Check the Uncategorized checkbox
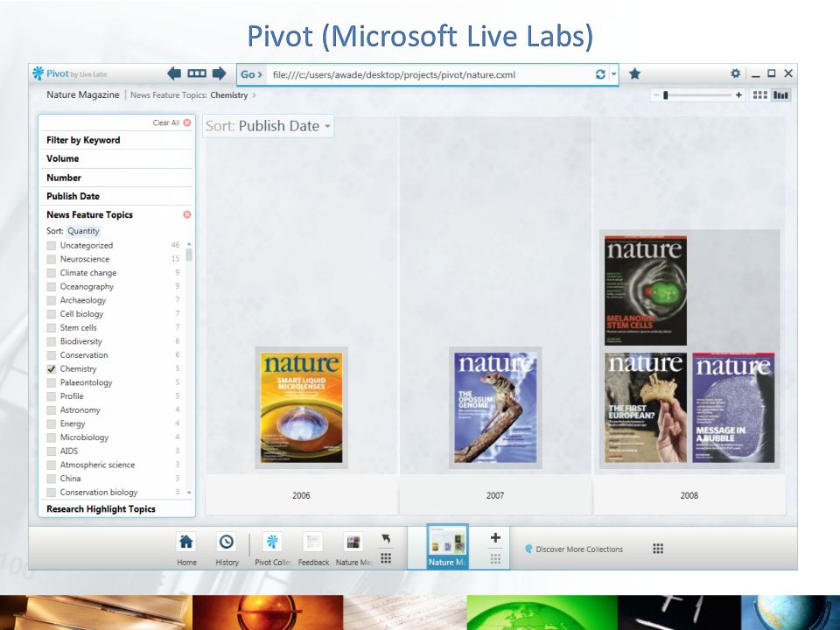This screenshot has width=840, height=630. pos(52,245)
